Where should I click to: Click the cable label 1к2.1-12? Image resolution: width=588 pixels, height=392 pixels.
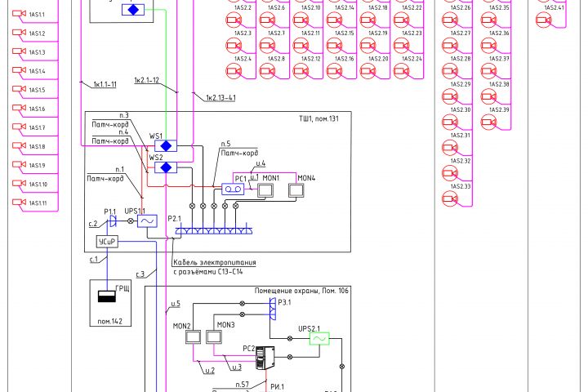coord(147,80)
